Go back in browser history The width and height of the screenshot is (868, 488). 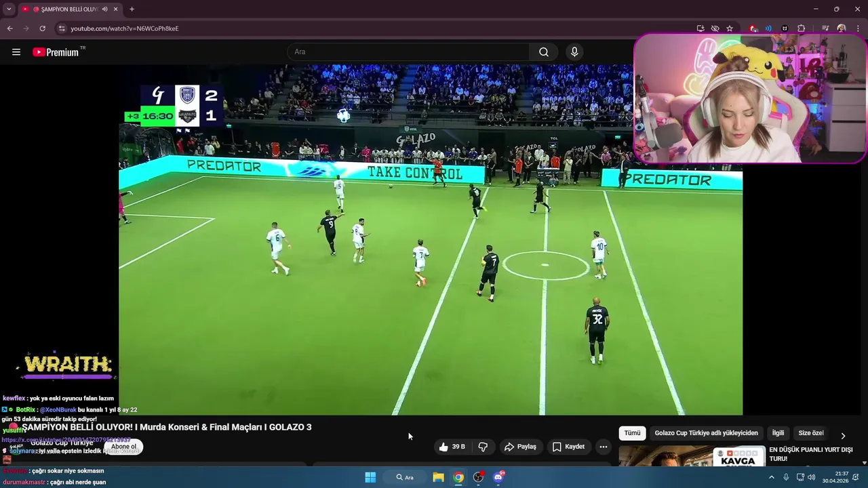click(9, 28)
